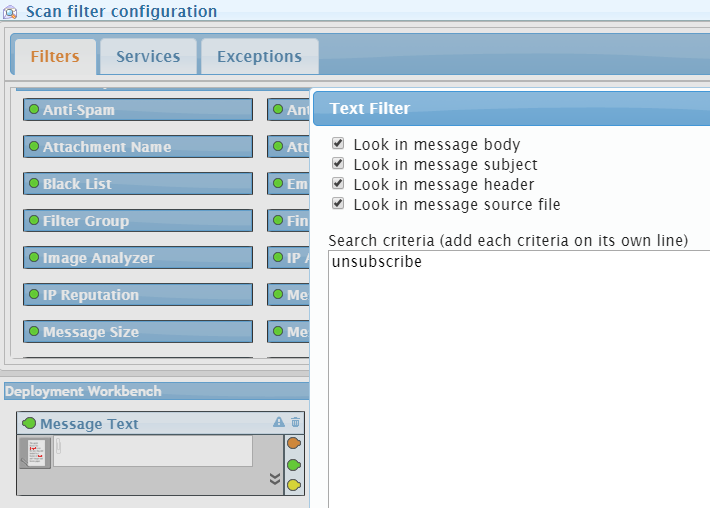Toggle Look in message subject checkbox

(338, 164)
